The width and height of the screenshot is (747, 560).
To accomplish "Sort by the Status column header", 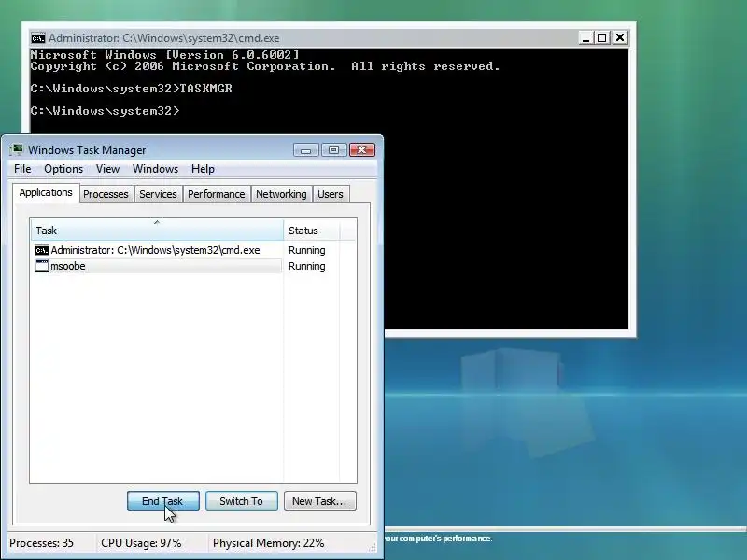I will click(311, 231).
